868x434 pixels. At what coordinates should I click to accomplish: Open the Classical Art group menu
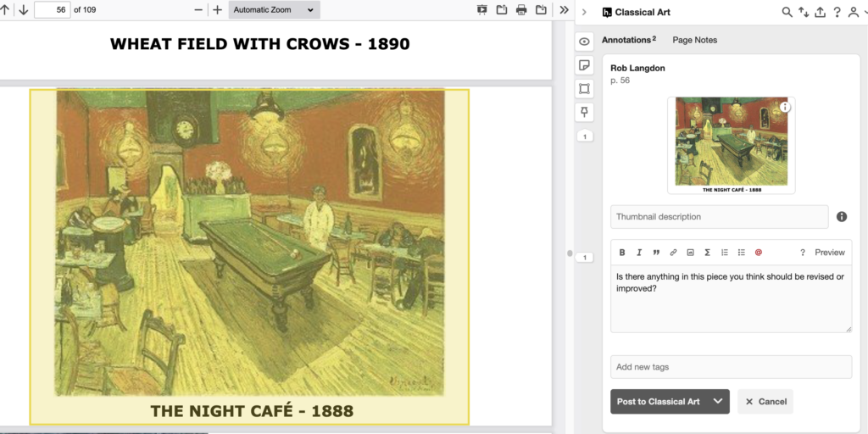click(x=636, y=12)
